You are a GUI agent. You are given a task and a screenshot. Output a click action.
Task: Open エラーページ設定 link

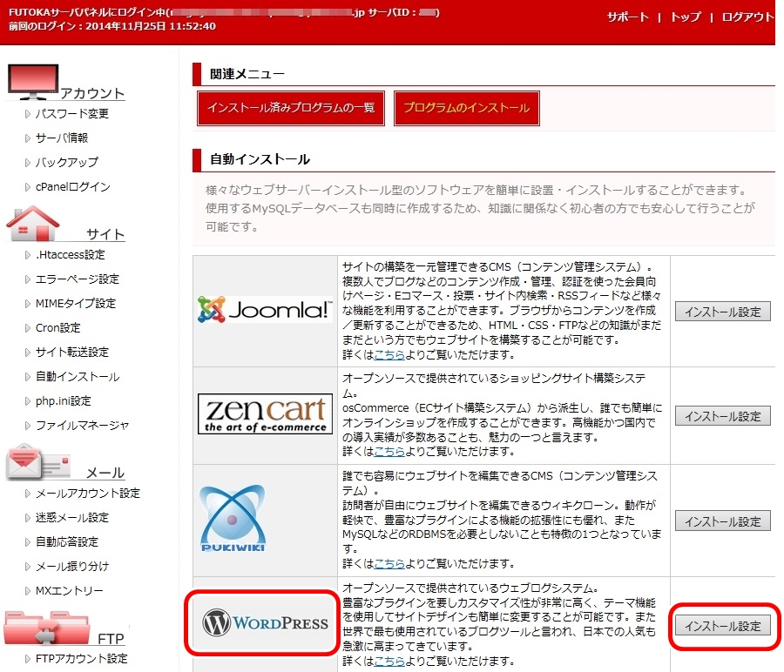coord(77,279)
